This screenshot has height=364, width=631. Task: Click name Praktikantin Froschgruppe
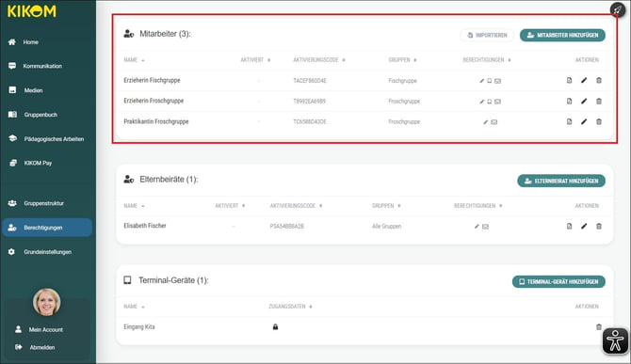[x=156, y=121]
